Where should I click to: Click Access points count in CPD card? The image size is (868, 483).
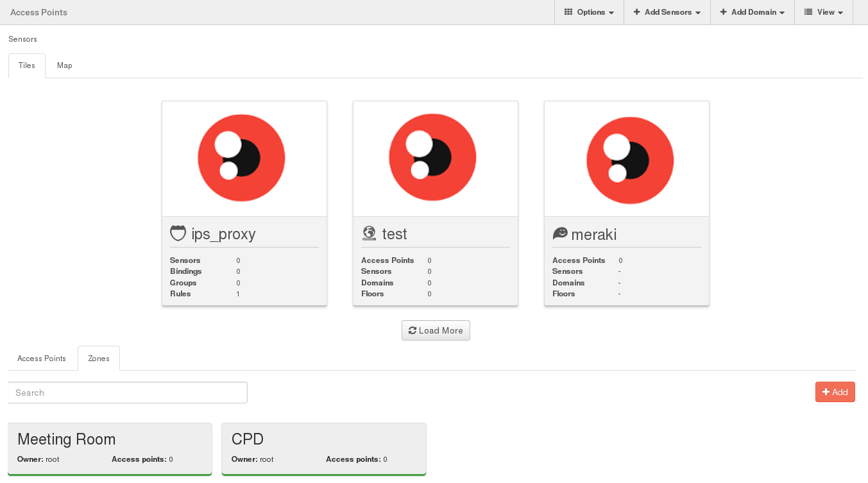pos(356,459)
